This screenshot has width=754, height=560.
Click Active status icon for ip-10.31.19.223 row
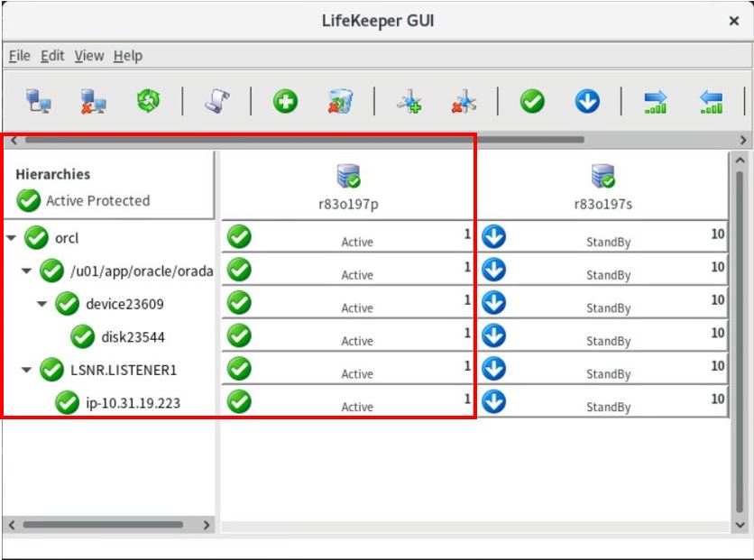(x=239, y=402)
